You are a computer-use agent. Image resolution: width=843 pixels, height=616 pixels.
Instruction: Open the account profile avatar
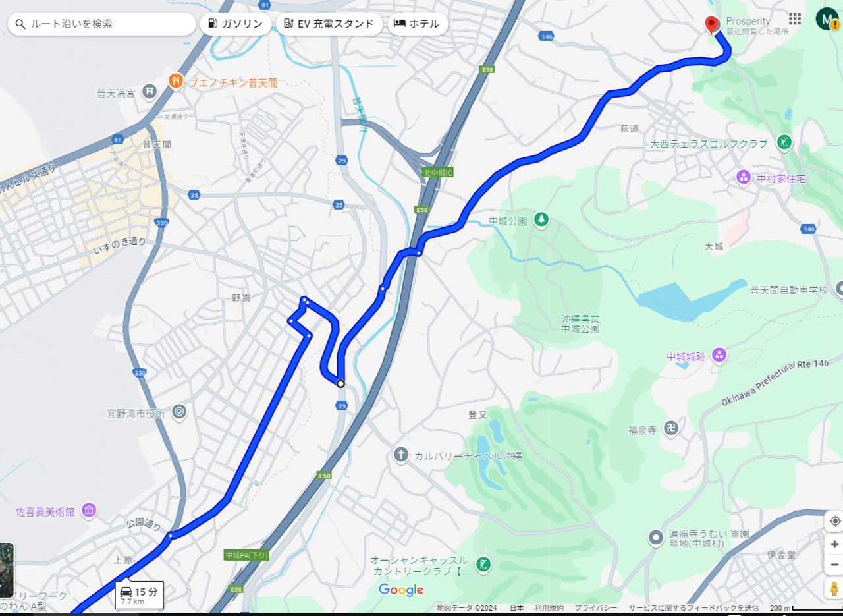[x=827, y=18]
